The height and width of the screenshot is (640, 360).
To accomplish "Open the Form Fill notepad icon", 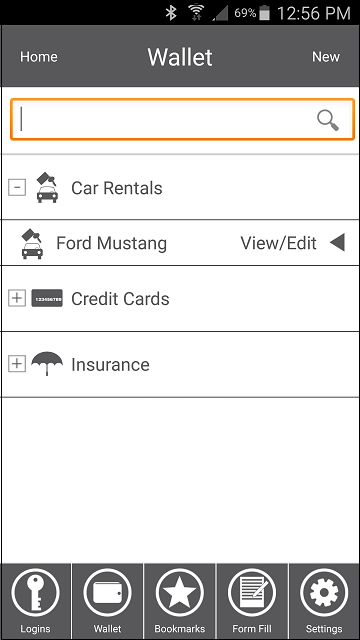I will [252, 593].
